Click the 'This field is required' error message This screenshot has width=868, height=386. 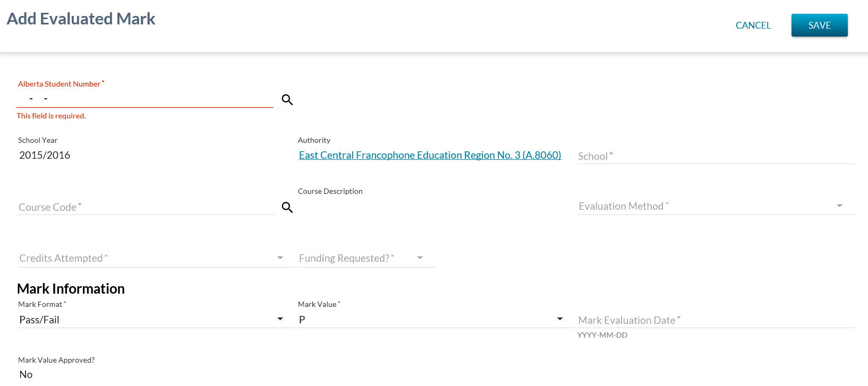52,116
